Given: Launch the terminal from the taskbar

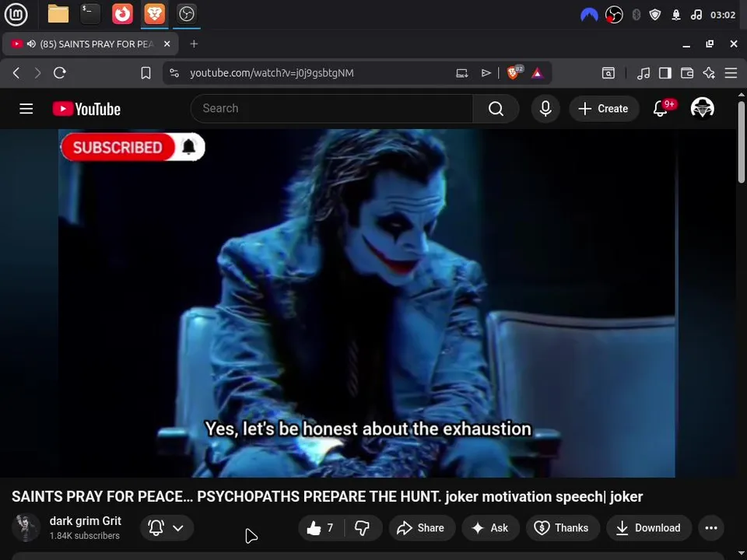Looking at the screenshot, I should point(90,14).
